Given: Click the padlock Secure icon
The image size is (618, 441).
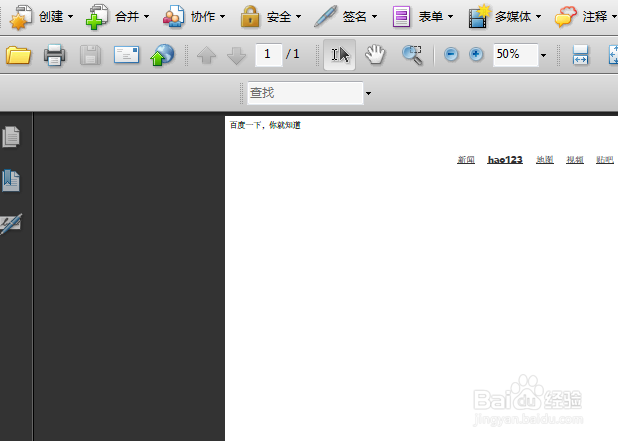Looking at the screenshot, I should tap(250, 17).
